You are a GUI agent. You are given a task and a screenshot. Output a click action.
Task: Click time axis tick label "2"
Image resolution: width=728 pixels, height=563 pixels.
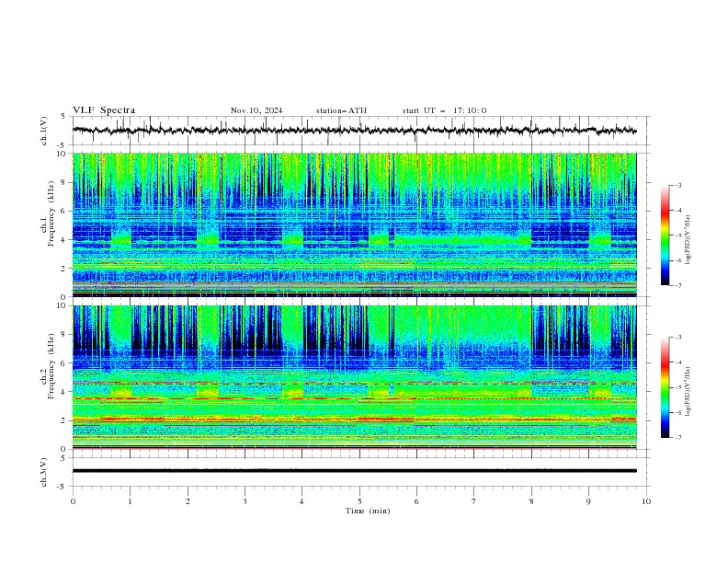[188, 501]
